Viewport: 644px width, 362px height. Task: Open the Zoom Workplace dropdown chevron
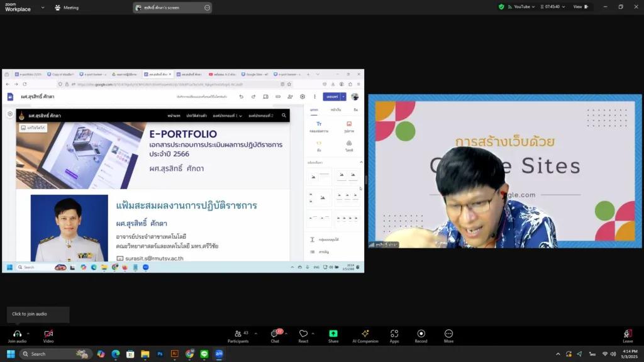click(x=43, y=8)
